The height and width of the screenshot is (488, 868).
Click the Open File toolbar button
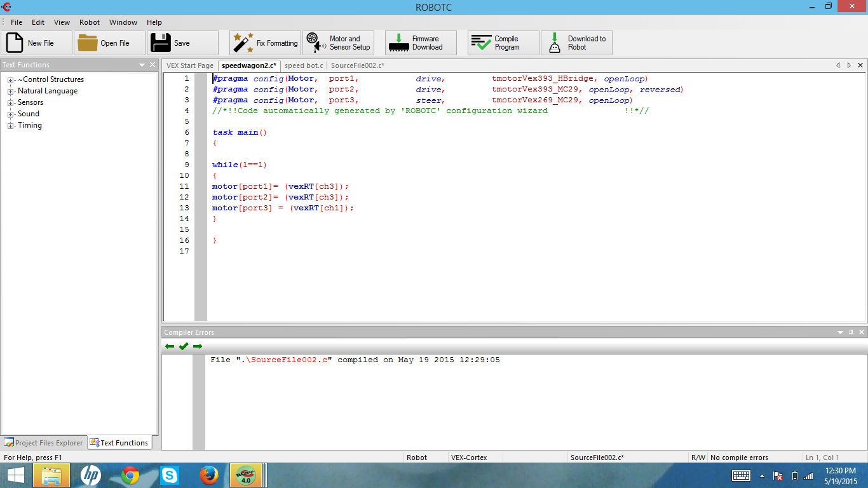click(109, 43)
